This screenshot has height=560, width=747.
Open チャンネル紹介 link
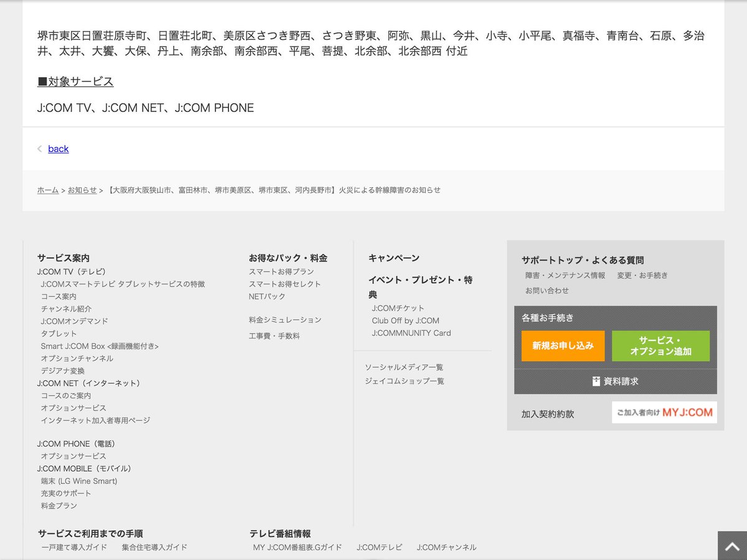tap(66, 309)
